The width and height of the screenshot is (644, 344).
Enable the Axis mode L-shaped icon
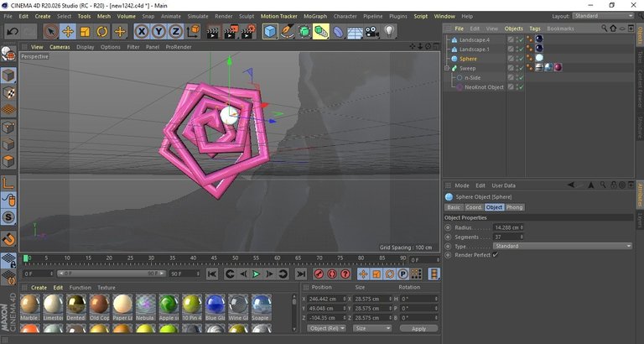pyautogui.click(x=8, y=183)
